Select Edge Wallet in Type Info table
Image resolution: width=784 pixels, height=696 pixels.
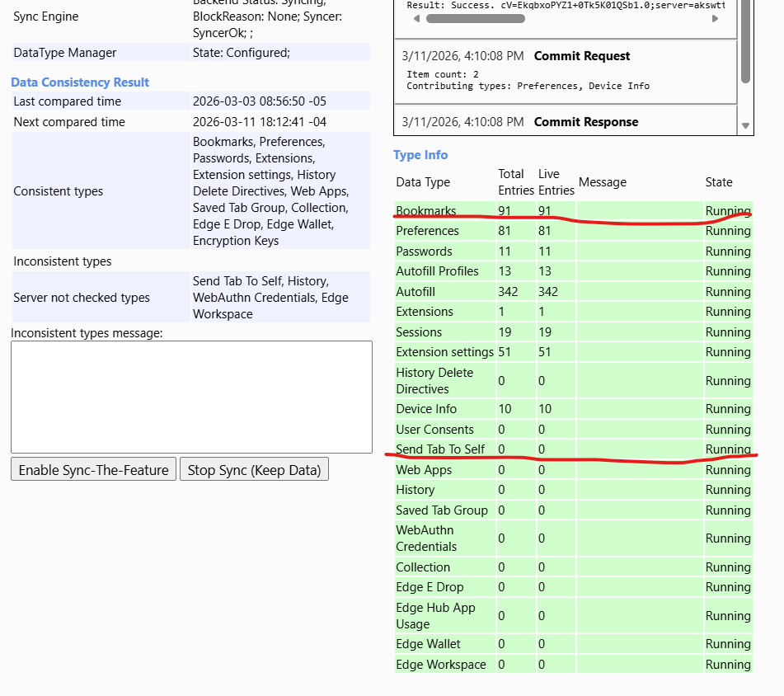coord(428,644)
